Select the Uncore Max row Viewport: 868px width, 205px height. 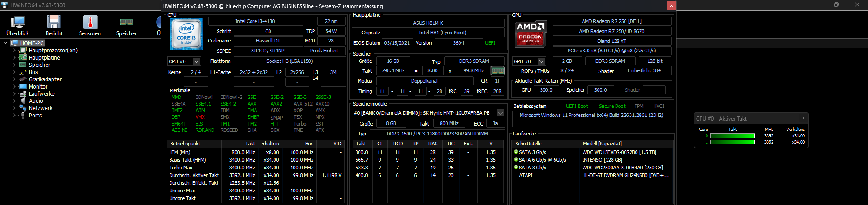[256, 191]
